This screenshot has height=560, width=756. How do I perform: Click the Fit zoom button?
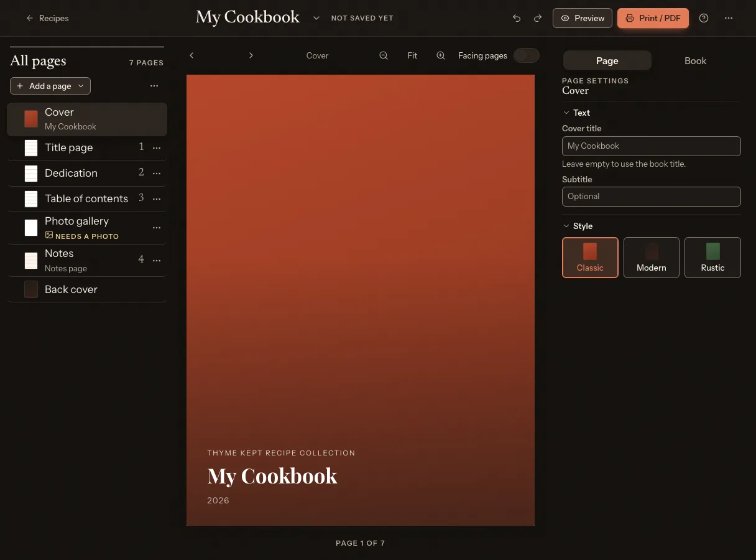[x=412, y=55]
